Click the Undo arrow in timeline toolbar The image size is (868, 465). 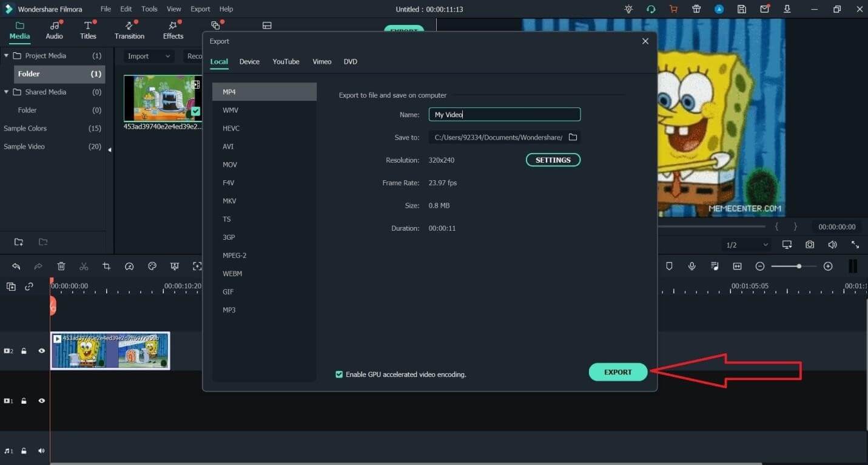pos(16,266)
